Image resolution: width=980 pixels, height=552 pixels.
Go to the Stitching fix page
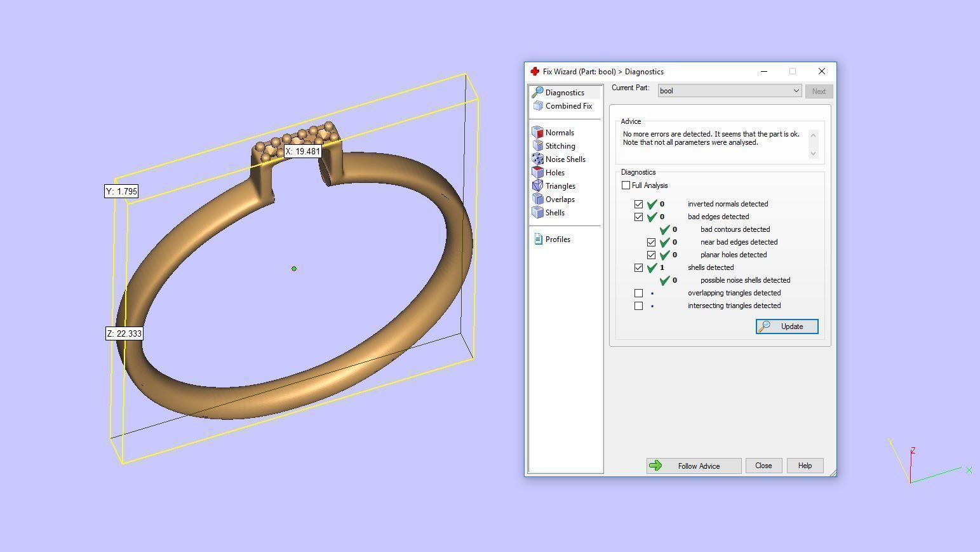[x=560, y=146]
